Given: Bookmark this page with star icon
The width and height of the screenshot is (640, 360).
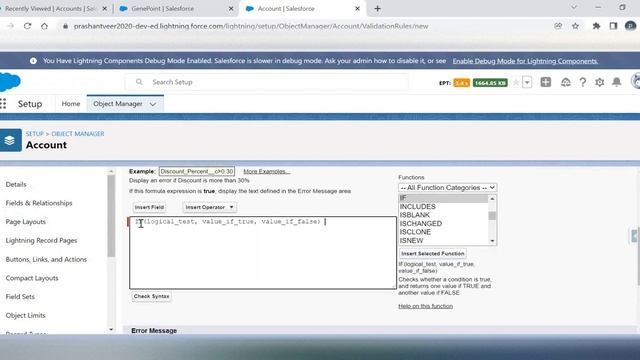Looking at the screenshot, I should (576, 26).
